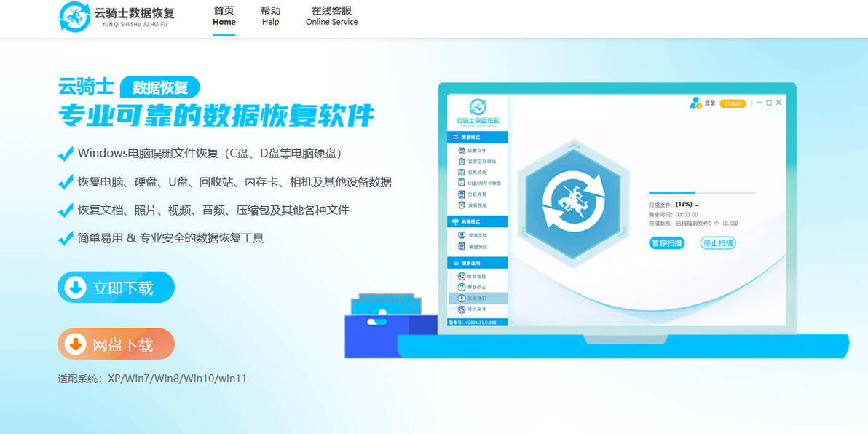The width and height of the screenshot is (868, 434).
Task: Click the 剩余时间 00:00:00 text in preview
Action: coord(673,214)
